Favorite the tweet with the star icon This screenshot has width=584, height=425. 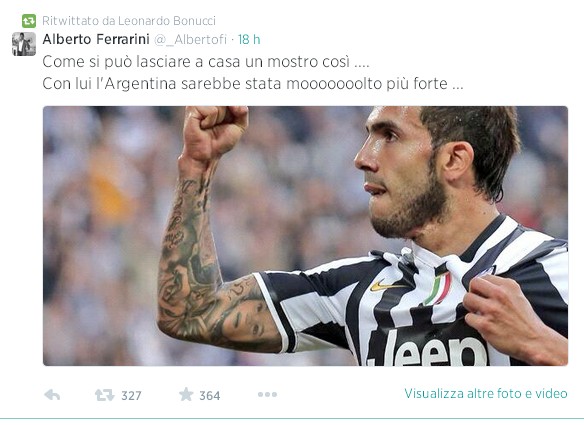point(186,394)
